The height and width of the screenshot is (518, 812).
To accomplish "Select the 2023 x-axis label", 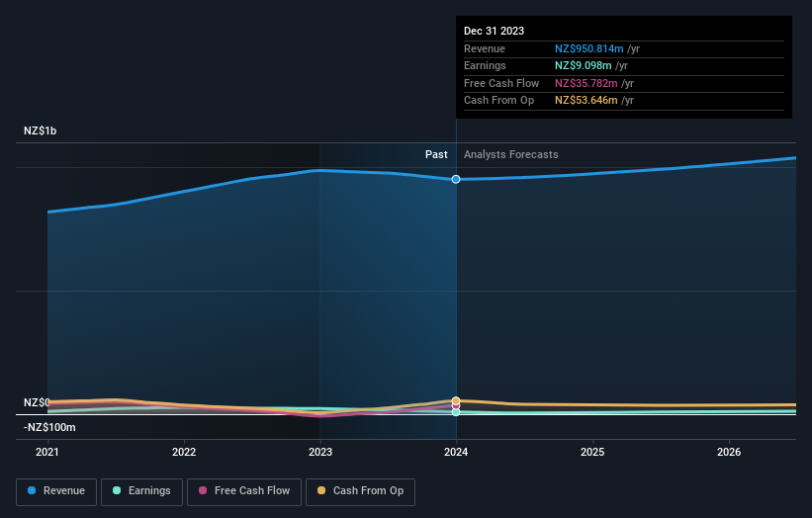I will coord(320,452).
